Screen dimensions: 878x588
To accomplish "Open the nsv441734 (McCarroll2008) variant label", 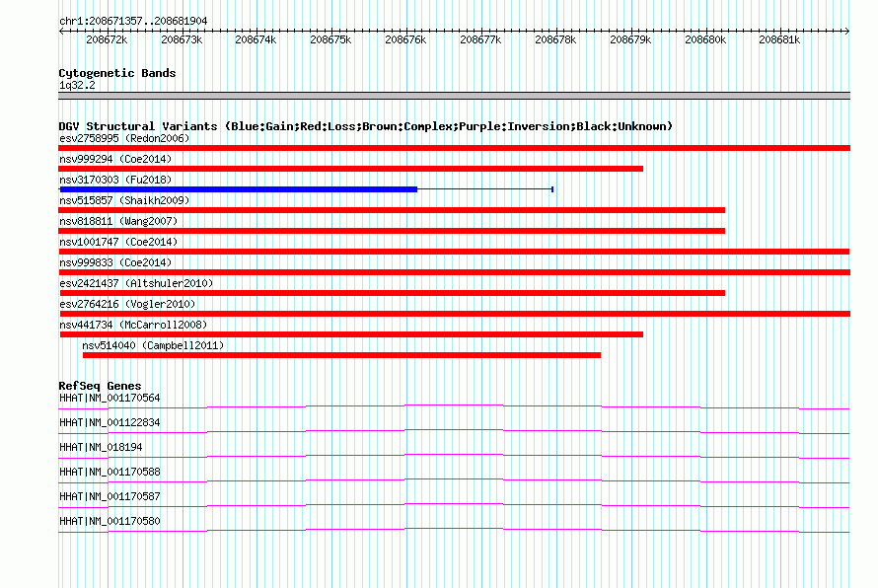I will coord(133,325).
